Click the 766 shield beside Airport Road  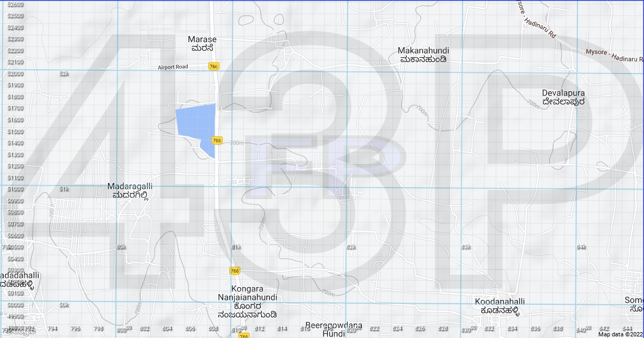coord(214,67)
